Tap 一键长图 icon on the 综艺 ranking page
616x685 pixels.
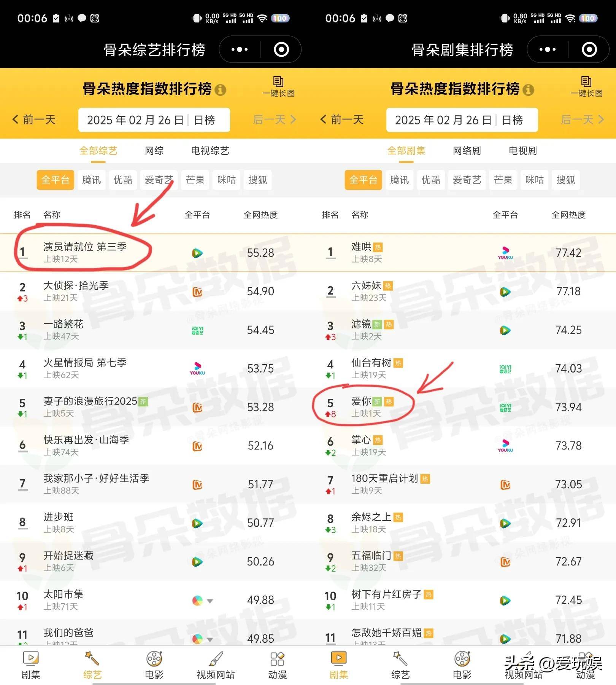click(278, 87)
